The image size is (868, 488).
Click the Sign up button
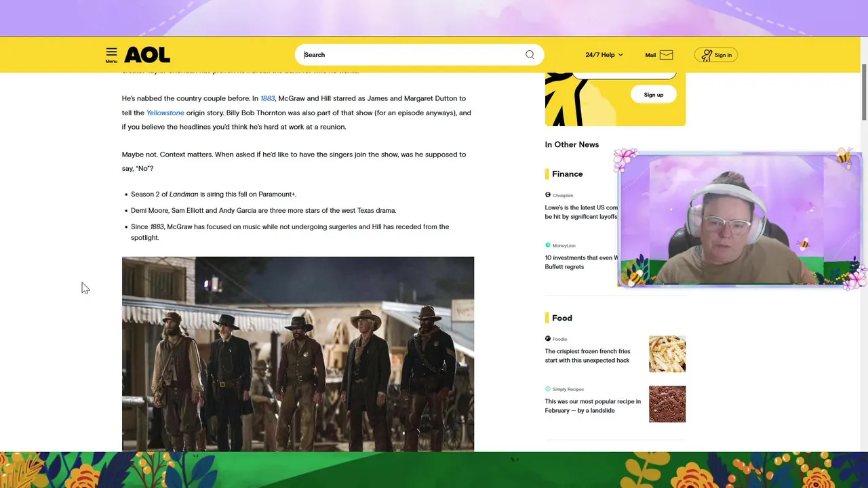point(654,95)
